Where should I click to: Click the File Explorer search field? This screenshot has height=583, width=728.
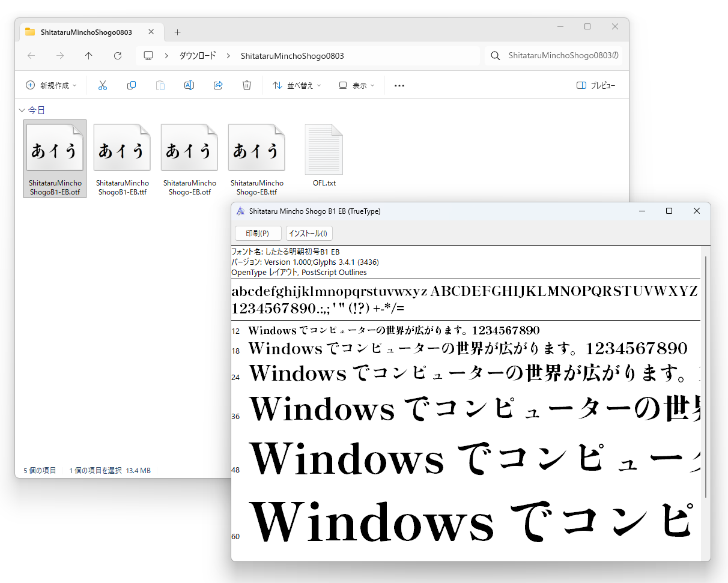pyautogui.click(x=554, y=56)
